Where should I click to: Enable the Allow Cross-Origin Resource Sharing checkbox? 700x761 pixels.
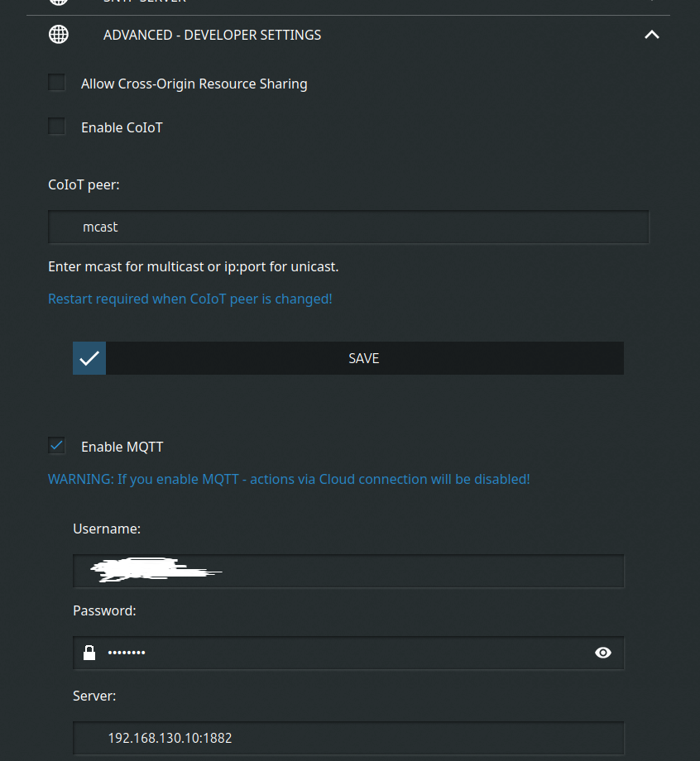pyautogui.click(x=56, y=83)
